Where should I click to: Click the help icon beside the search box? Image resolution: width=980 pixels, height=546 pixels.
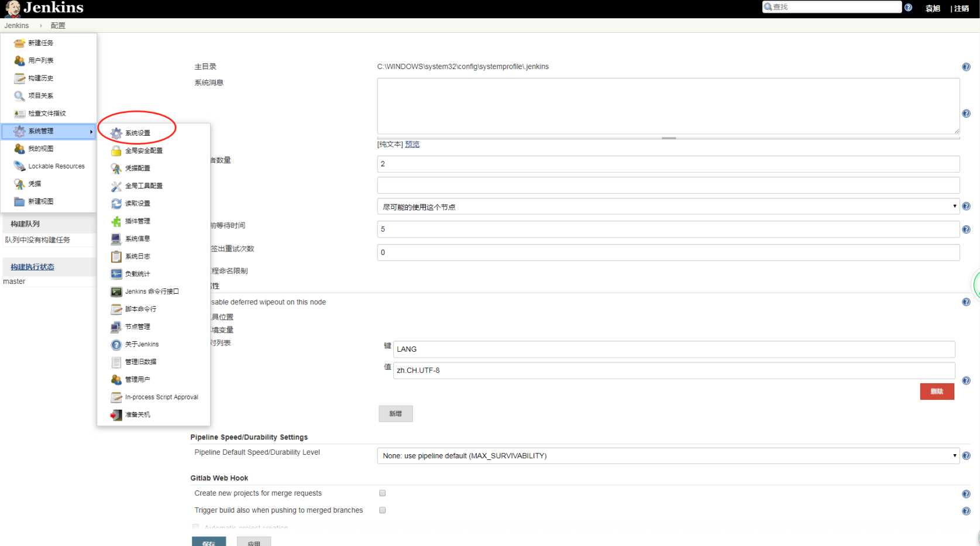[x=908, y=7]
